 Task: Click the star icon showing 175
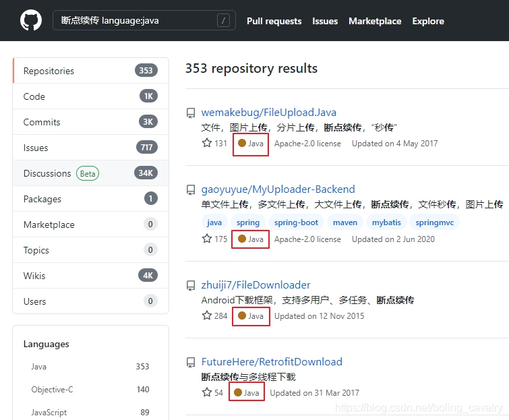(207, 239)
